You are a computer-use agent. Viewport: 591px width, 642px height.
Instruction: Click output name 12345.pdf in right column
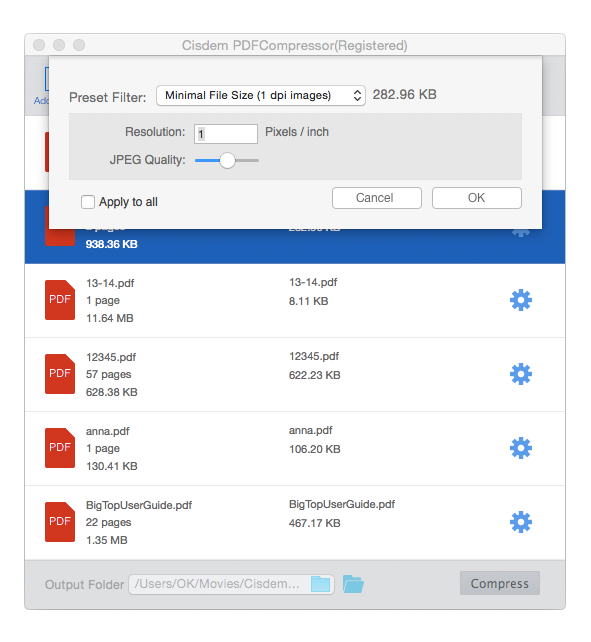tap(314, 356)
